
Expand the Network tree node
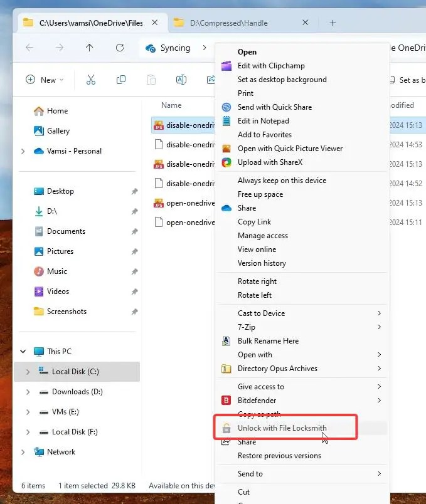[23, 452]
